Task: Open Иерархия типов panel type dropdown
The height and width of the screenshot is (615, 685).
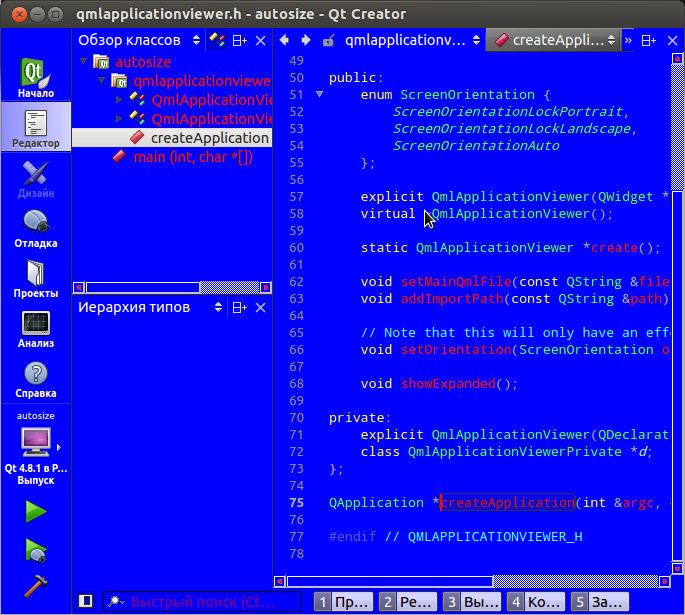Action: click(x=150, y=308)
